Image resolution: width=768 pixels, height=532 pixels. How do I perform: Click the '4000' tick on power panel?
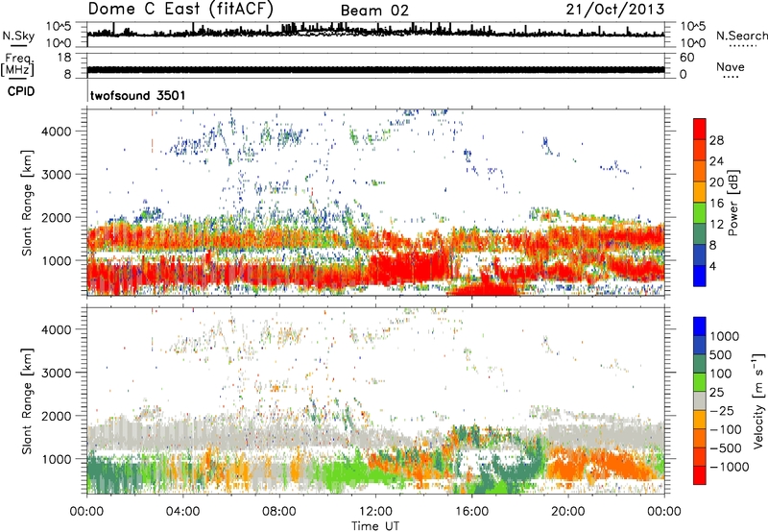coord(56,132)
